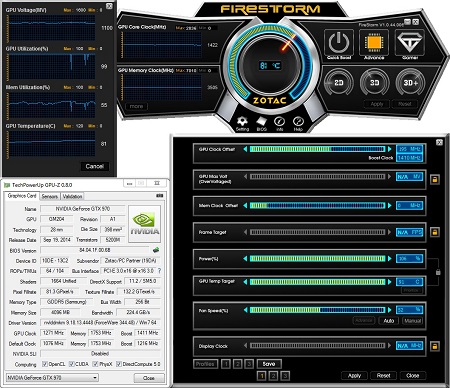Switch to the Graphics Card tab
This screenshot has width=450, height=388.
click(22, 196)
